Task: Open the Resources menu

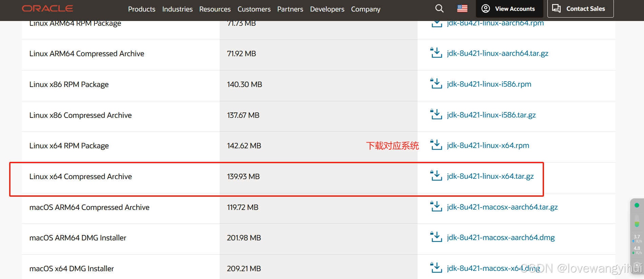Action: (x=215, y=9)
